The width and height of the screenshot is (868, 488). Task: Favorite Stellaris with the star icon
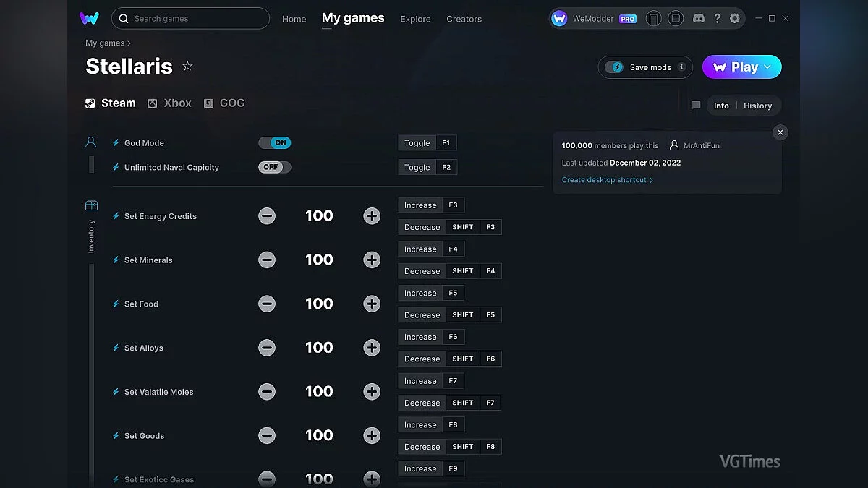point(187,66)
